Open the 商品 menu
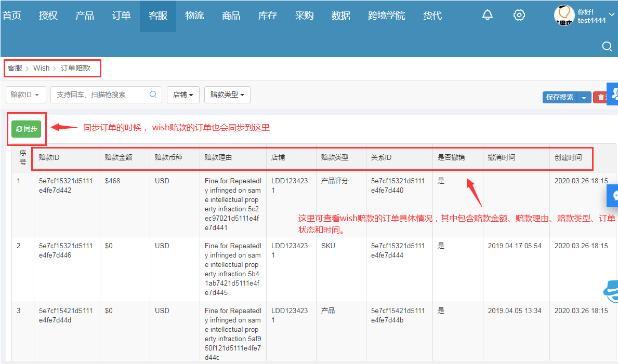The image size is (618, 364). (231, 16)
